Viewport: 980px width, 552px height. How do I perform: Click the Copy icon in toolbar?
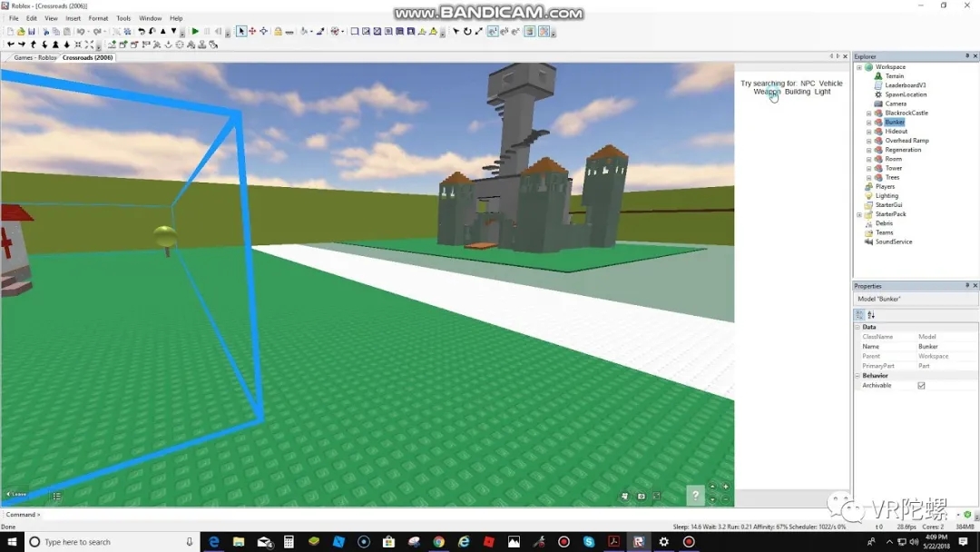click(x=55, y=31)
